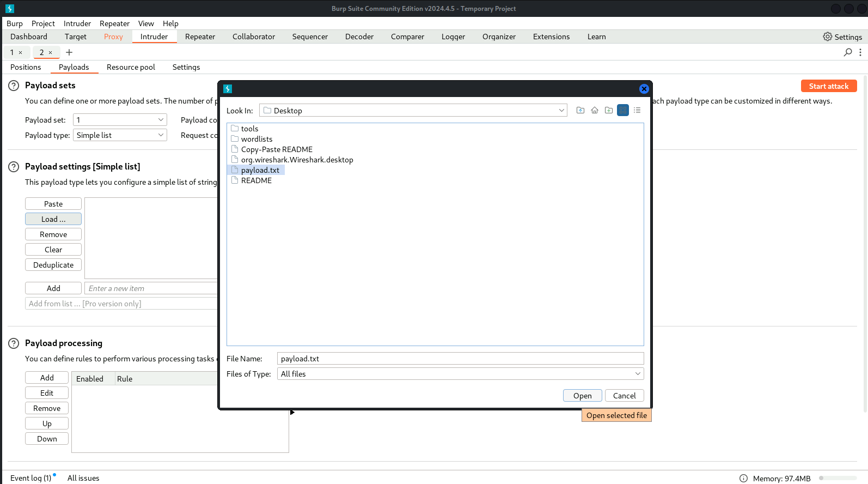868x484 pixels.
Task: Click the Burp Suite logo in title bar
Action: pyautogui.click(x=10, y=9)
